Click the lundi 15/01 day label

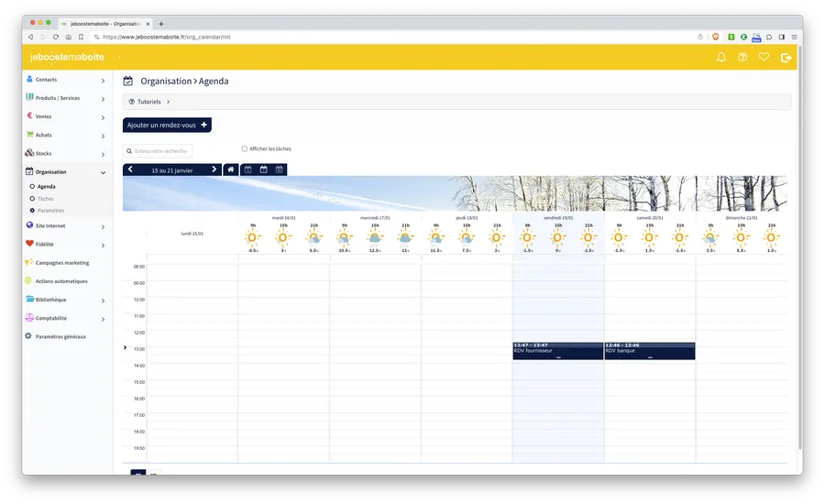[192, 234]
